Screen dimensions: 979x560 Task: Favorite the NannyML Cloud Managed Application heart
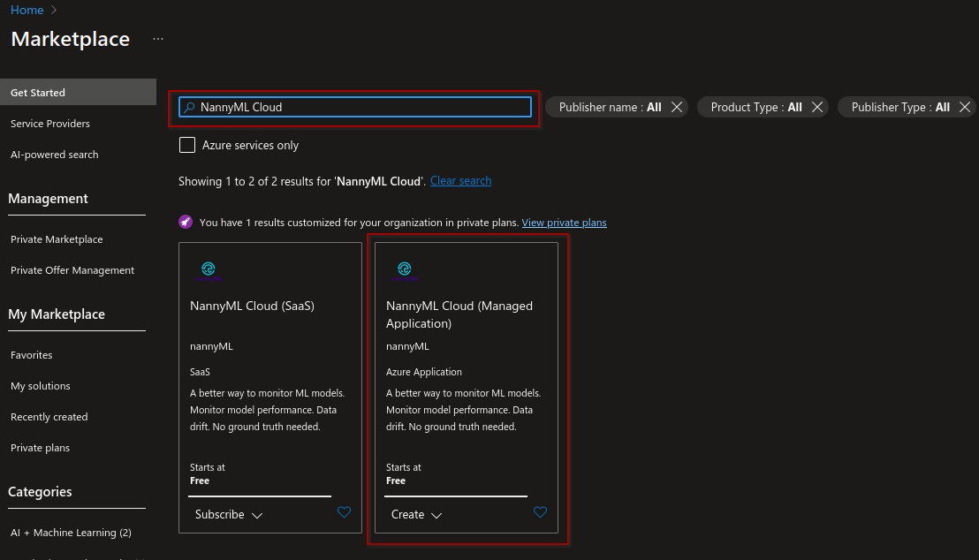click(540, 512)
